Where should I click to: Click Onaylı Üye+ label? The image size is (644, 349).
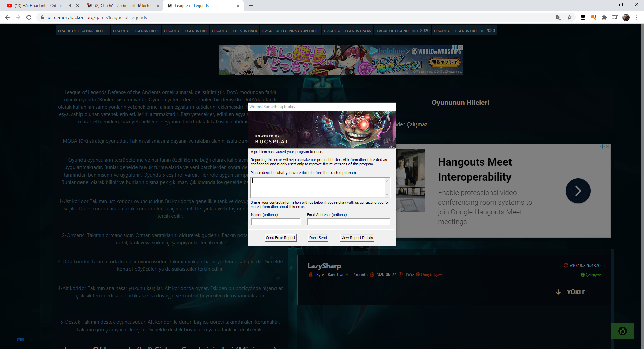pyautogui.click(x=431, y=275)
